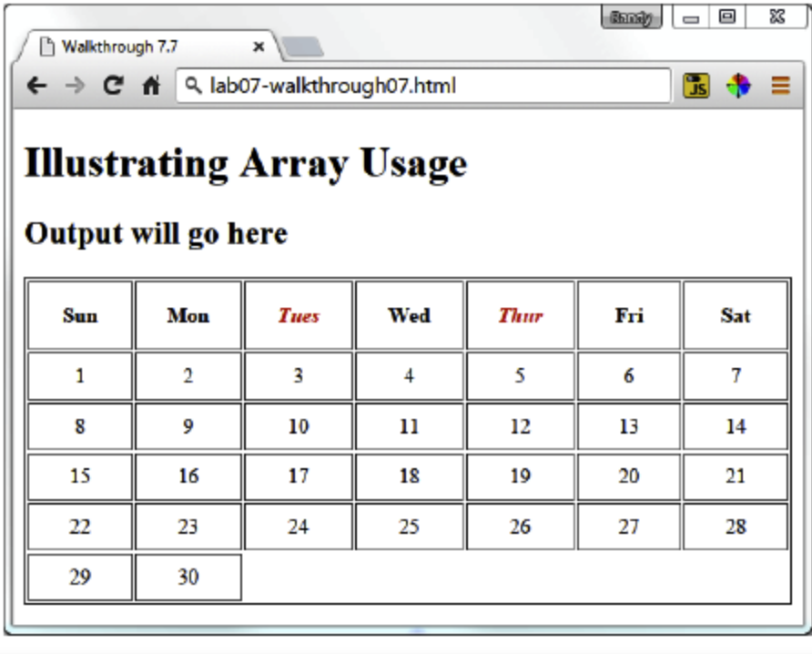The image size is (812, 654).
Task: Select calendar day 13
Action: [629, 426]
